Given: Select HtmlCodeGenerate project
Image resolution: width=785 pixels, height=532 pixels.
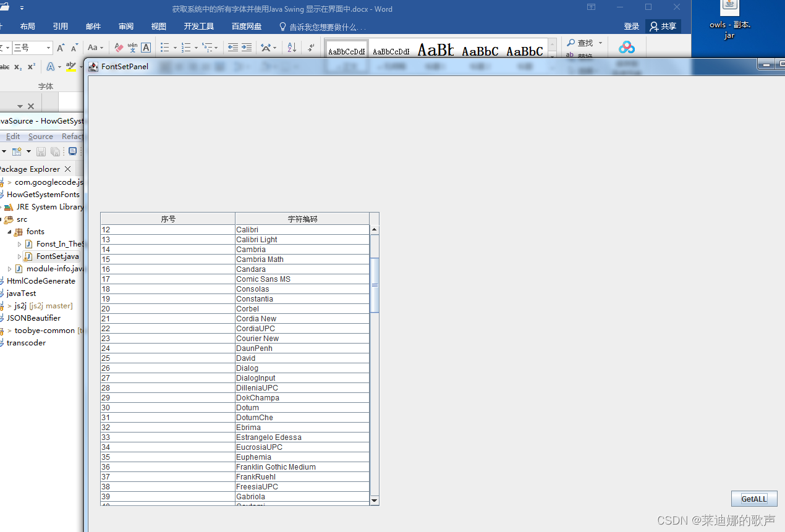Looking at the screenshot, I should pos(41,281).
